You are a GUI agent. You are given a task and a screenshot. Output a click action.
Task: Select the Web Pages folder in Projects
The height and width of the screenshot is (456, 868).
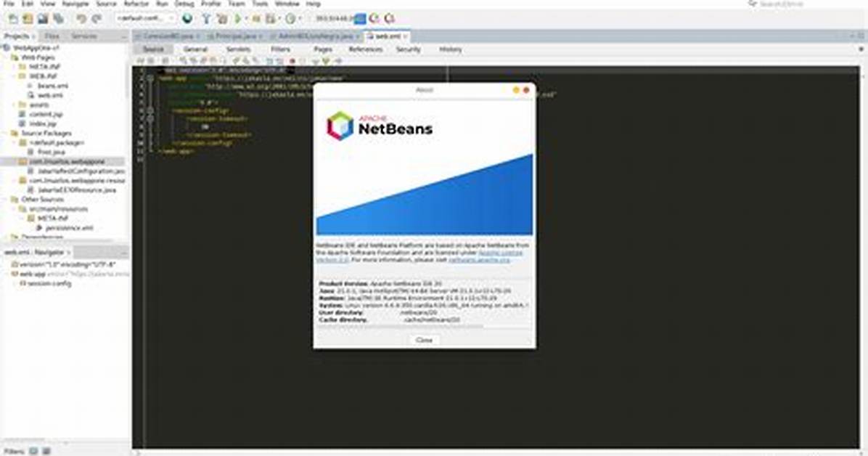click(38, 57)
